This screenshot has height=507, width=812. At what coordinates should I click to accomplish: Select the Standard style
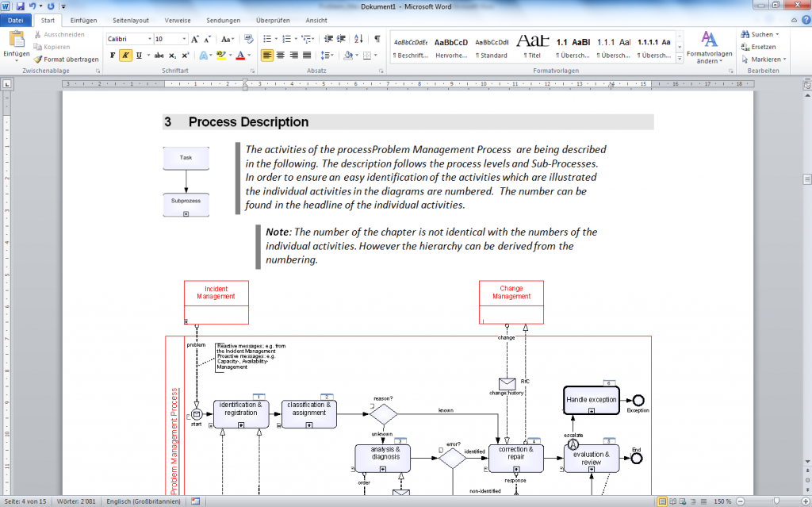click(492, 48)
